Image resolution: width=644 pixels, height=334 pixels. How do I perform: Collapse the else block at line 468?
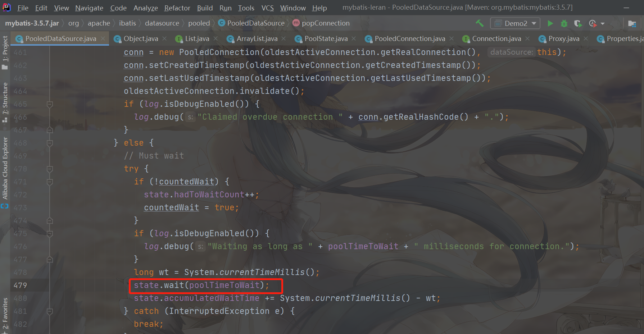50,143
